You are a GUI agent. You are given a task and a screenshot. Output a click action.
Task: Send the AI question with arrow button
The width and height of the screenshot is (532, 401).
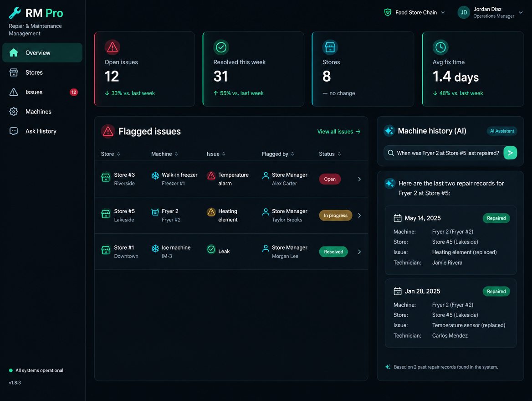[x=510, y=153]
